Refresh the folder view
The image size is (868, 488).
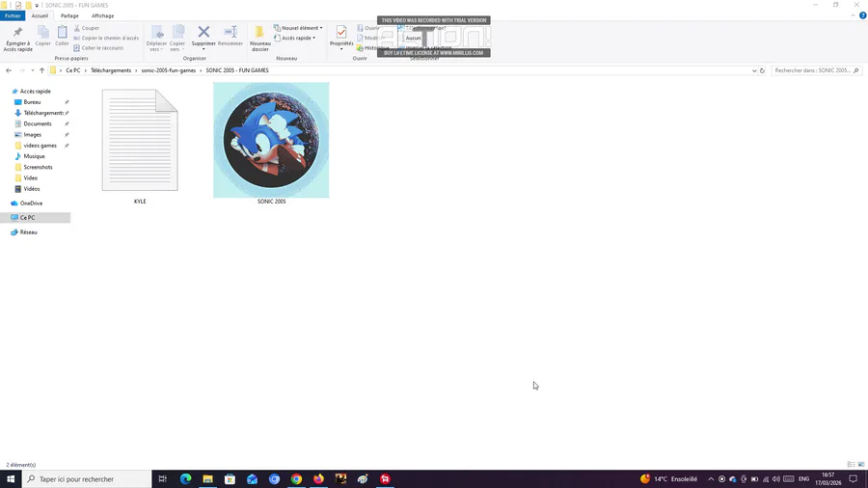[x=762, y=70]
